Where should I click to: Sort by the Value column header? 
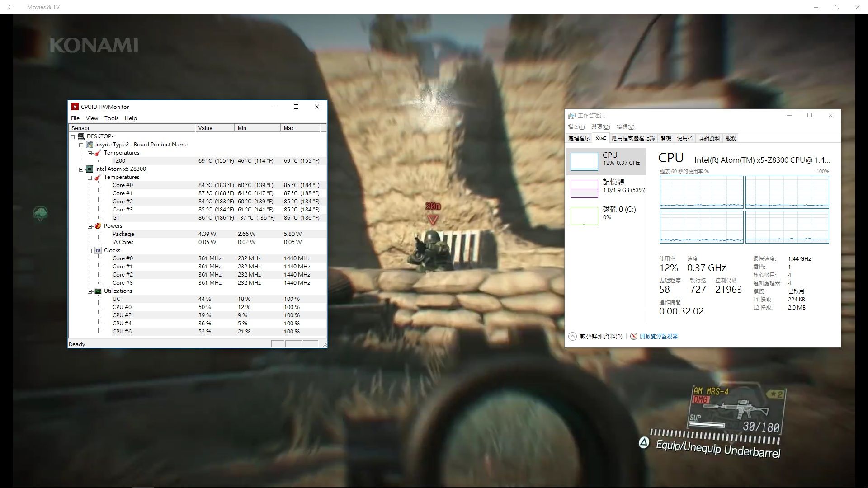click(215, 128)
